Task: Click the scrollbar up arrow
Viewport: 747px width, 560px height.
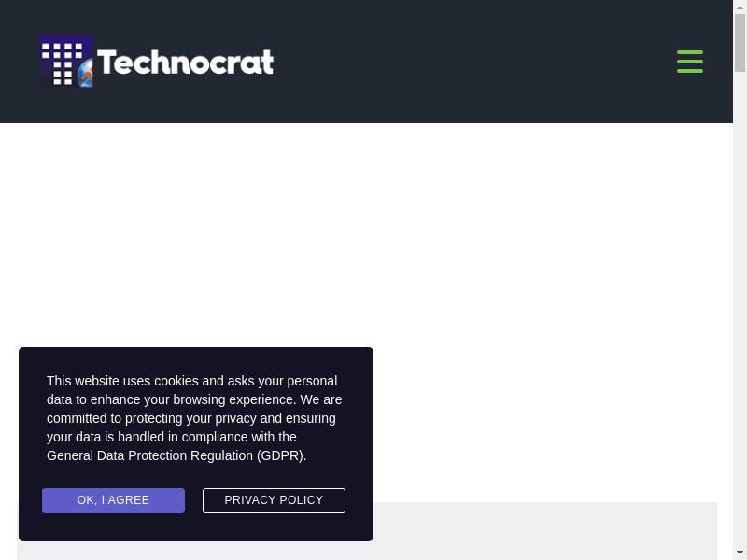Action: [x=740, y=7]
